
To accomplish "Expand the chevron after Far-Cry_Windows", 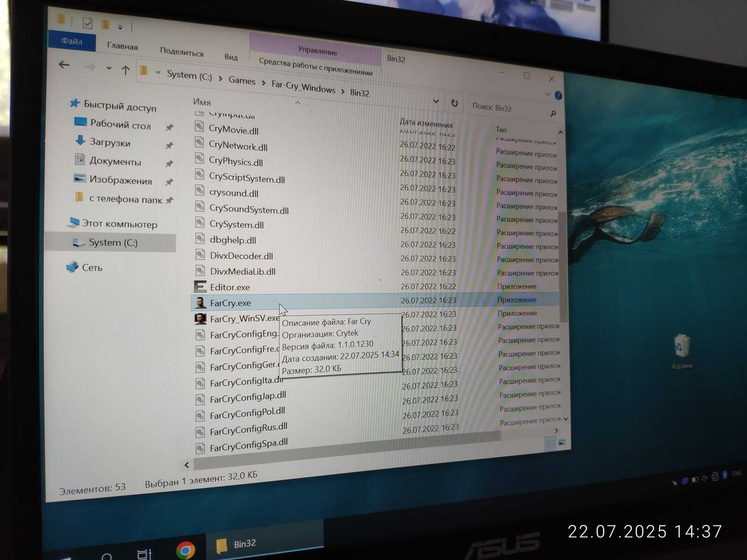I will pyautogui.click(x=343, y=91).
